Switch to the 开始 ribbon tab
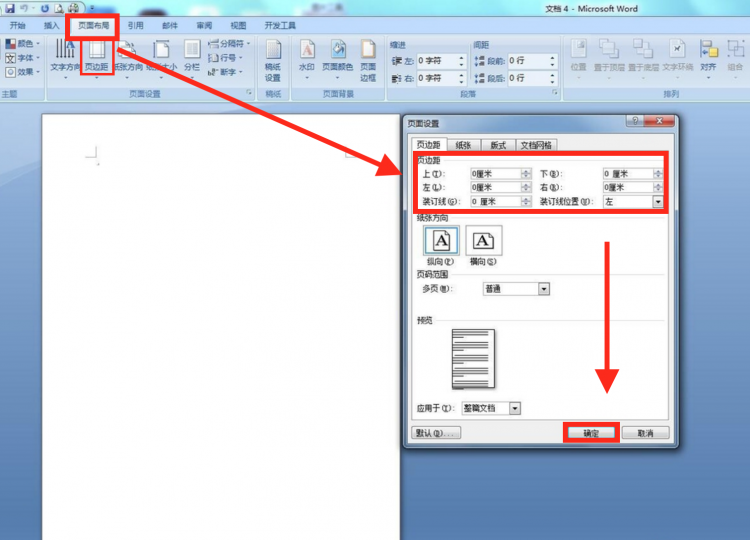Viewport: 750px width, 540px height. (18, 25)
